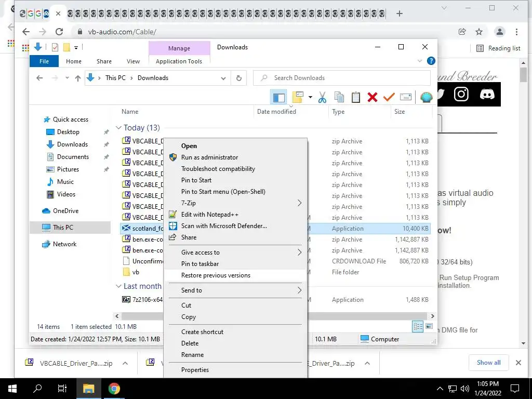This screenshot has width=532, height=399.
Task: Open the address bar history dropdown
Action: [x=223, y=78]
